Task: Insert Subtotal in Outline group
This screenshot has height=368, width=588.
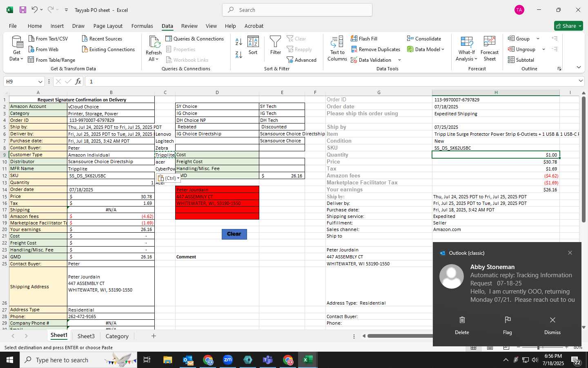Action: 521,60
